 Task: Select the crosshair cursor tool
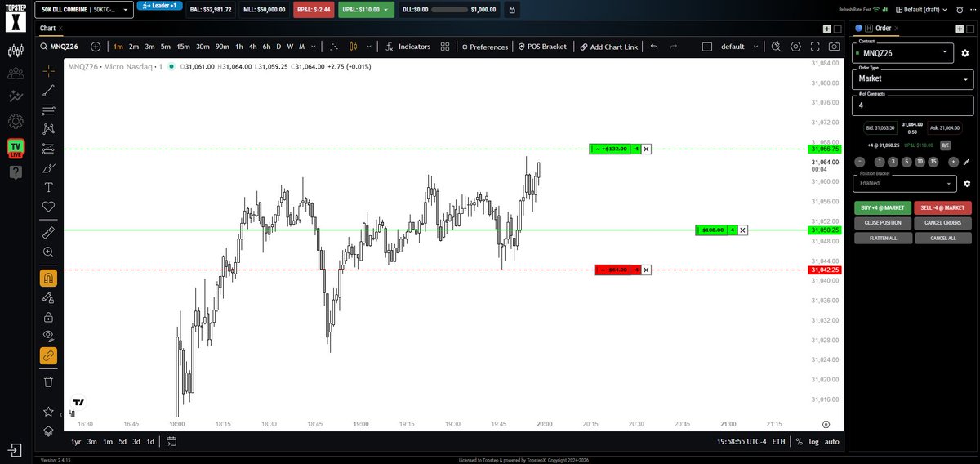click(x=48, y=71)
